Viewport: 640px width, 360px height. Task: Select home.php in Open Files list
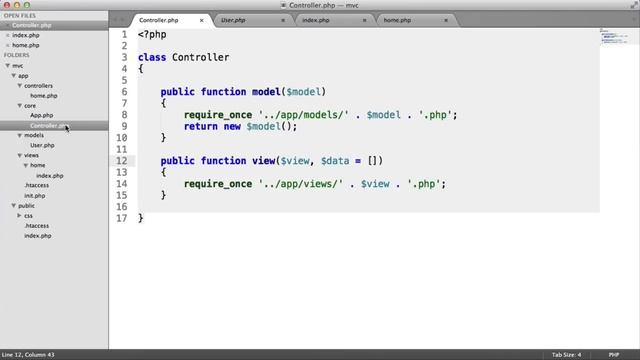point(26,45)
